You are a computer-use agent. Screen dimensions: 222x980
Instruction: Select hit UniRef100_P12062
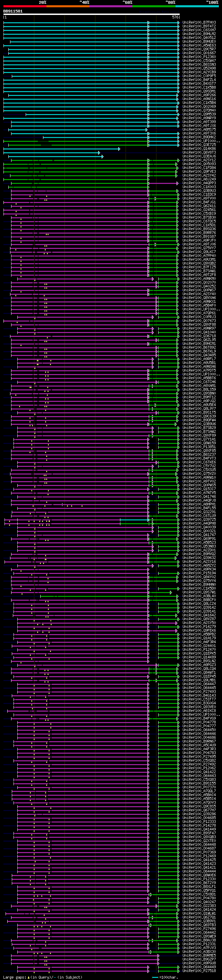pos(199,768)
